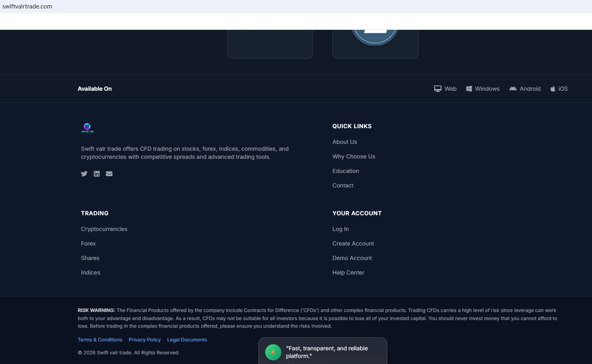Open the Demo Account link

pyautogui.click(x=352, y=258)
